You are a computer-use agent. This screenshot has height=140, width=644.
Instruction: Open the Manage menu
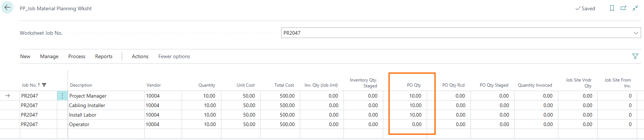(x=49, y=56)
